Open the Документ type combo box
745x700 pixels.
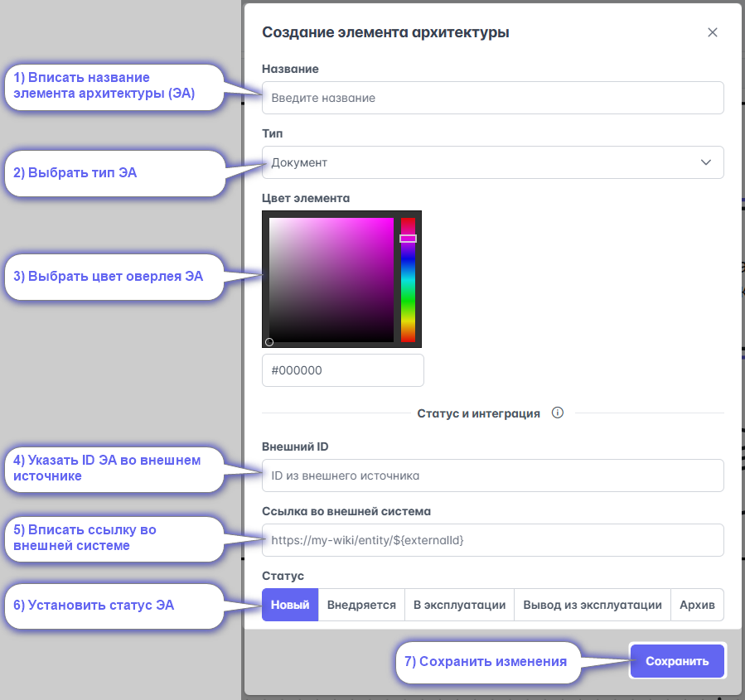493,162
